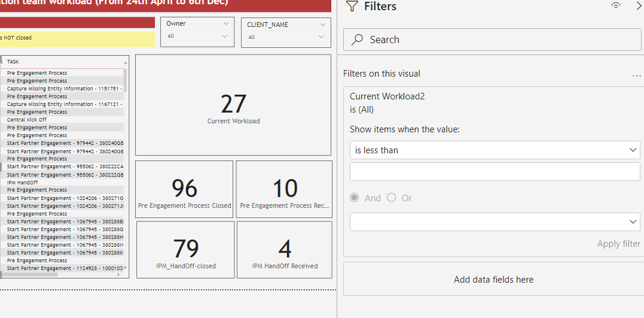The width and height of the screenshot is (644, 318).
Task: Sort table by the TASK column header
Action: tap(13, 62)
